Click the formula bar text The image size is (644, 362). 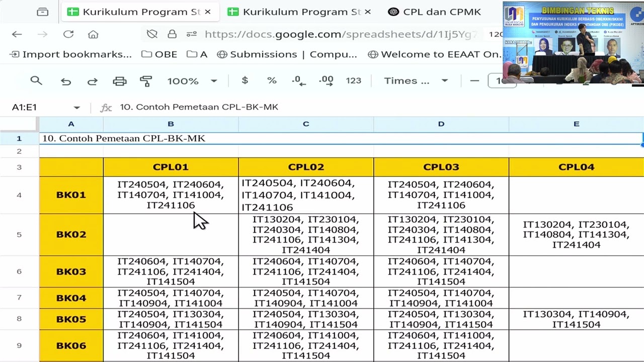[x=199, y=107]
